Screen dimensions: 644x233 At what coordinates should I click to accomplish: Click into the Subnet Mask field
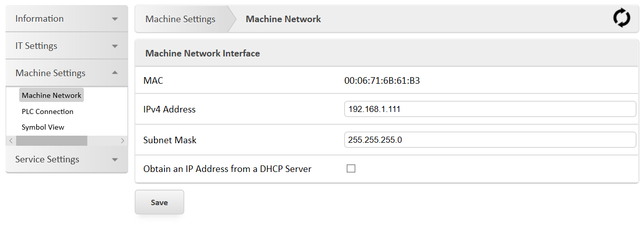(x=490, y=140)
